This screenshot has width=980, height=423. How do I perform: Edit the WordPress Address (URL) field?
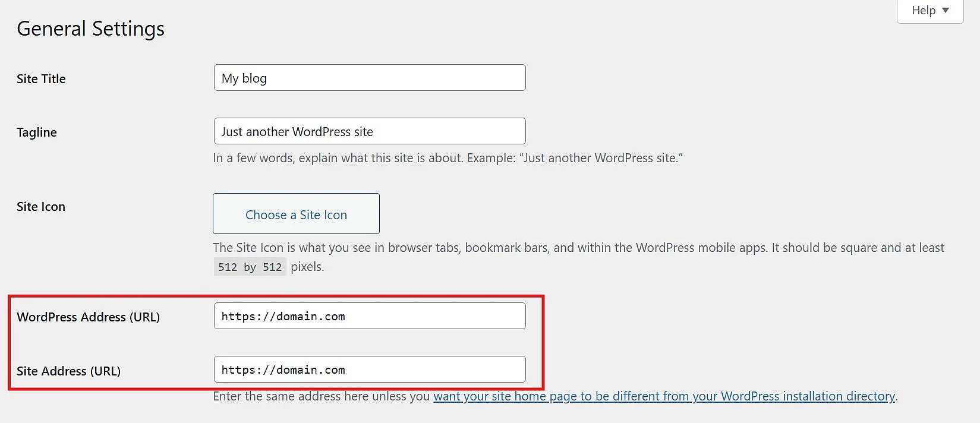coord(370,316)
